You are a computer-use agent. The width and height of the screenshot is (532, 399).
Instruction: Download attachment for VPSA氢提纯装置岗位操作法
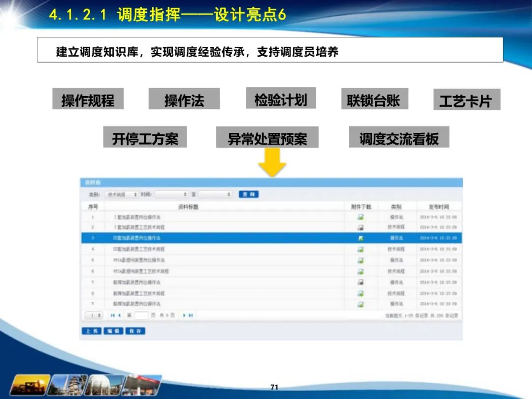(361, 260)
